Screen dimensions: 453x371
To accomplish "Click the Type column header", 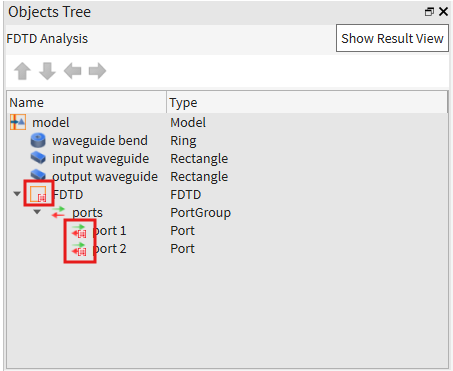I will click(x=307, y=102).
